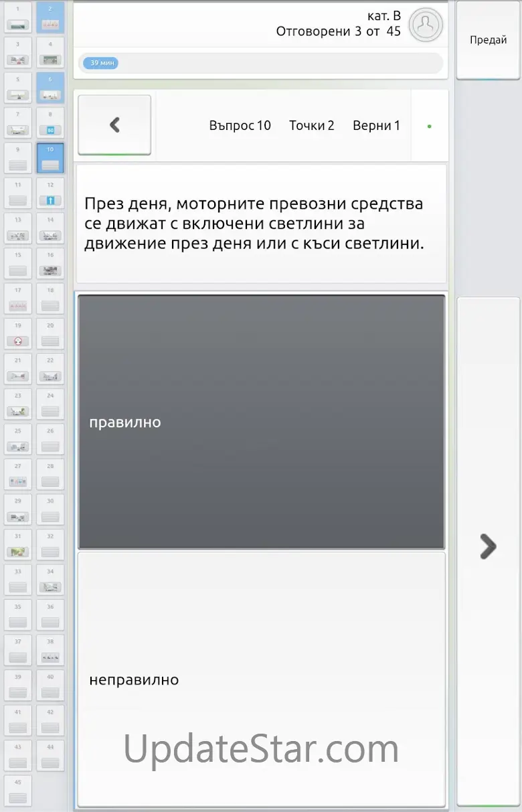
Task: Open question 17 thumbnail
Action: 18,299
